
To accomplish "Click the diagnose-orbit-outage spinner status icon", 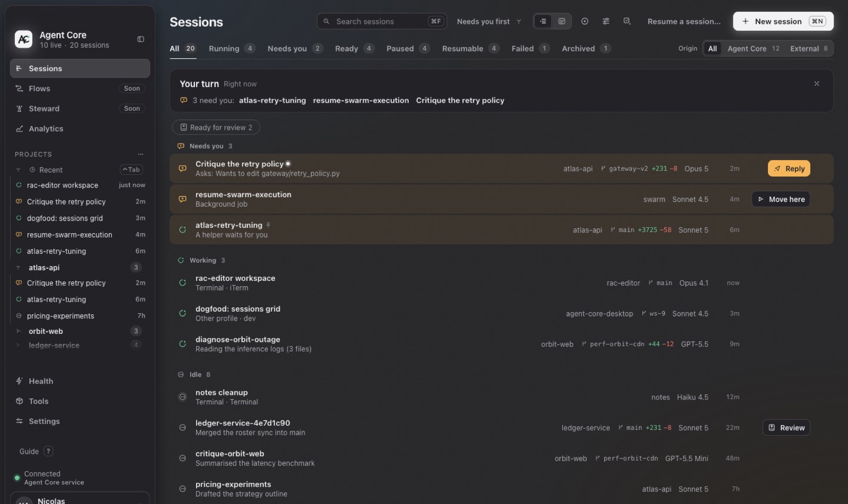I will click(182, 344).
